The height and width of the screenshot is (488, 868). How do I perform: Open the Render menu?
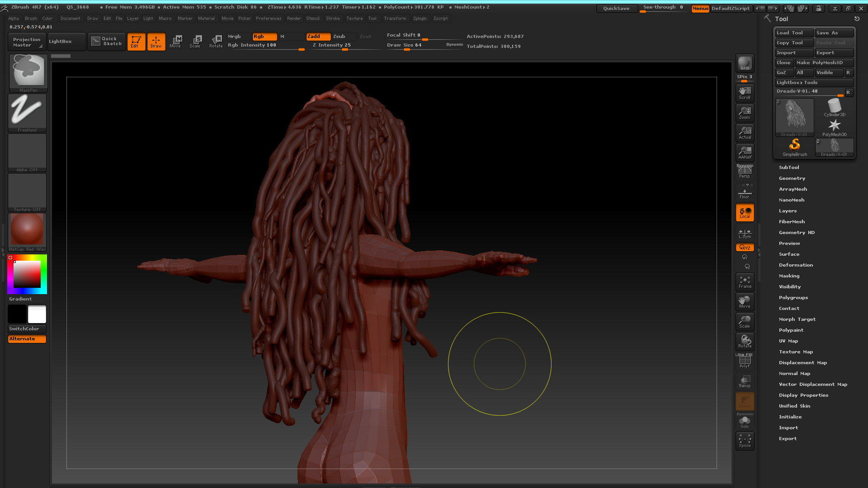[x=294, y=19]
